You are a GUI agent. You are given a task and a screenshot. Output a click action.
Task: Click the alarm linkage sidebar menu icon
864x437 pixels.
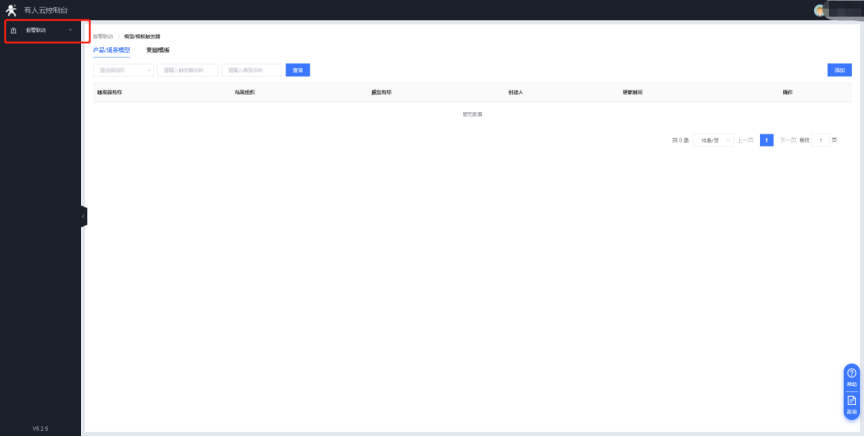(x=13, y=30)
